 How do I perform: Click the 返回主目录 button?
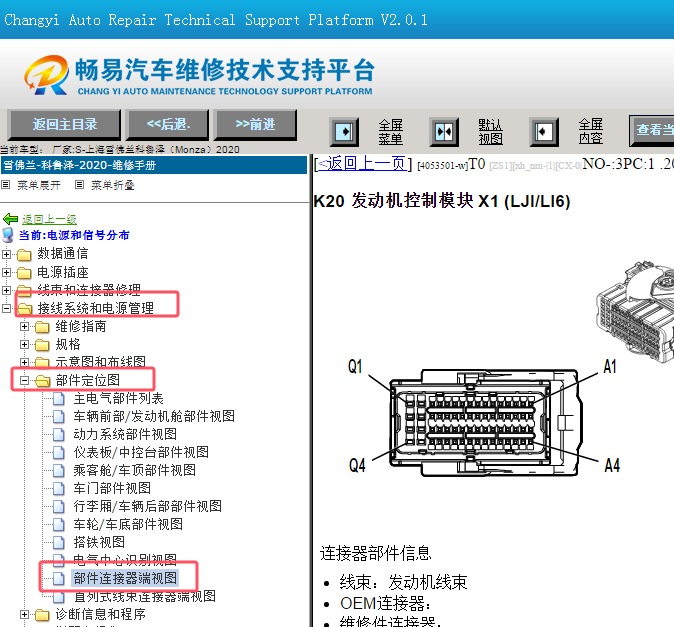[x=64, y=125]
